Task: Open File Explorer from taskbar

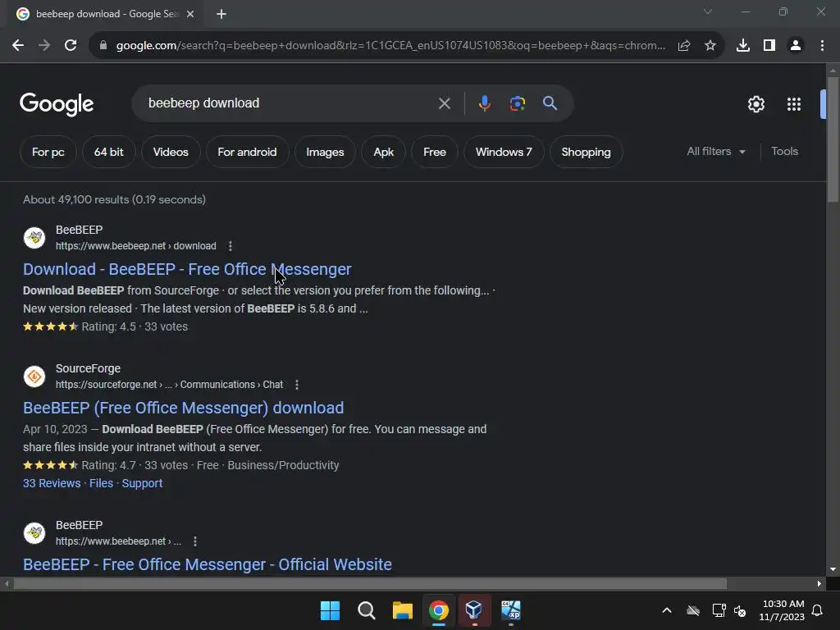Action: (402, 610)
